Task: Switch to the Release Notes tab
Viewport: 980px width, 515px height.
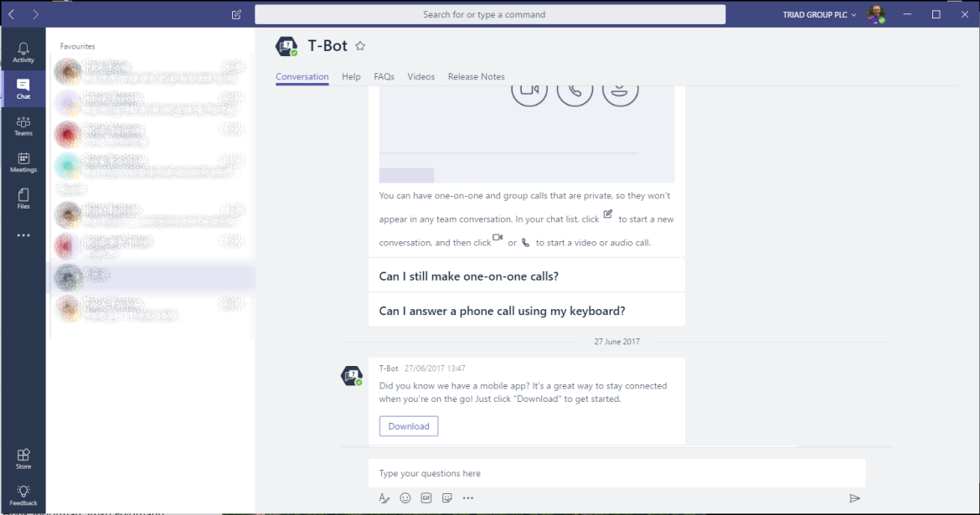Action: coord(477,76)
